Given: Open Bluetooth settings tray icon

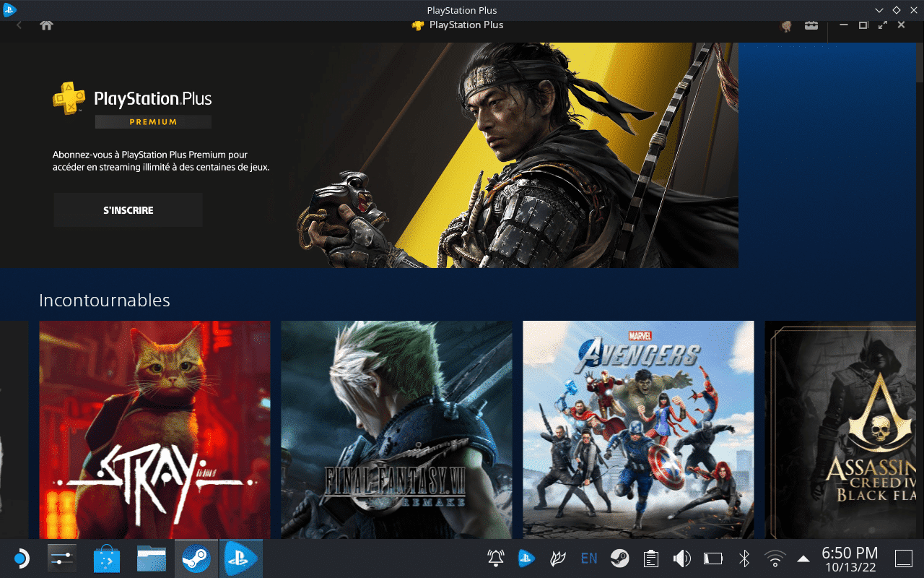Looking at the screenshot, I should pyautogui.click(x=744, y=558).
